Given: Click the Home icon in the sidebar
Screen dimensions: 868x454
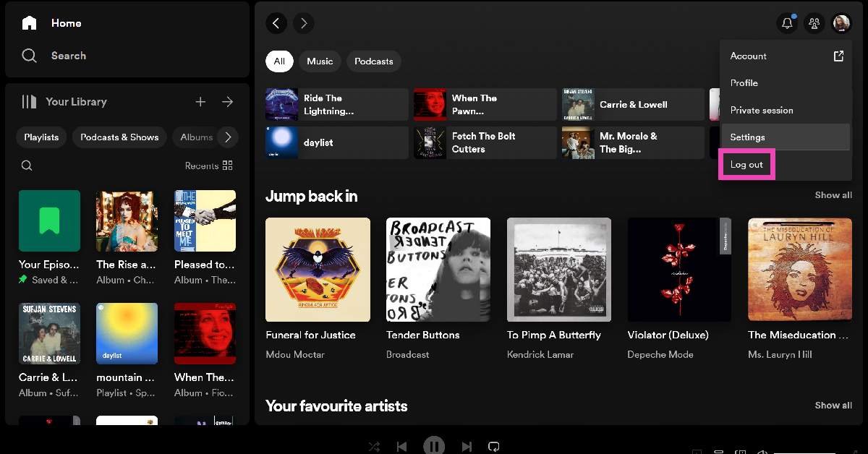Looking at the screenshot, I should (x=29, y=23).
